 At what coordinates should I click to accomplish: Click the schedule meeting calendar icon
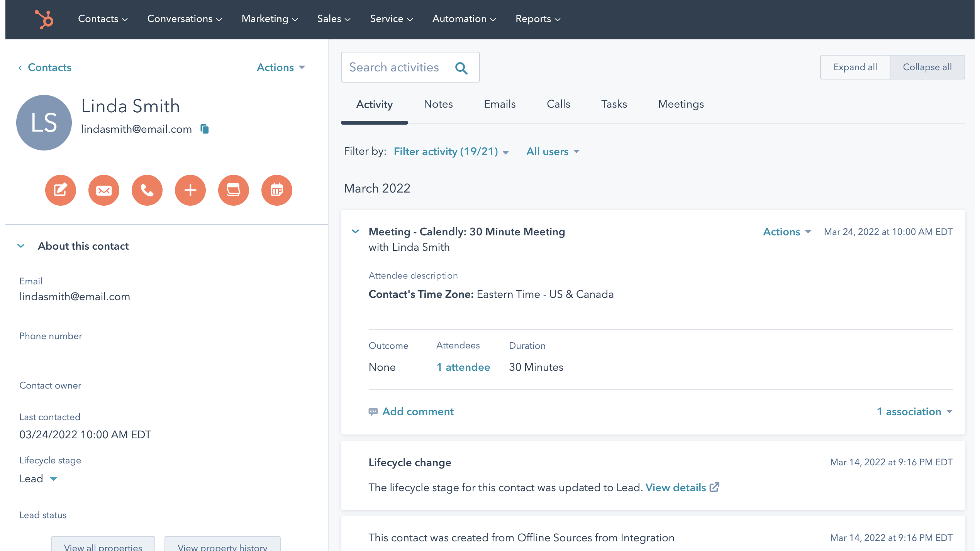click(x=277, y=190)
